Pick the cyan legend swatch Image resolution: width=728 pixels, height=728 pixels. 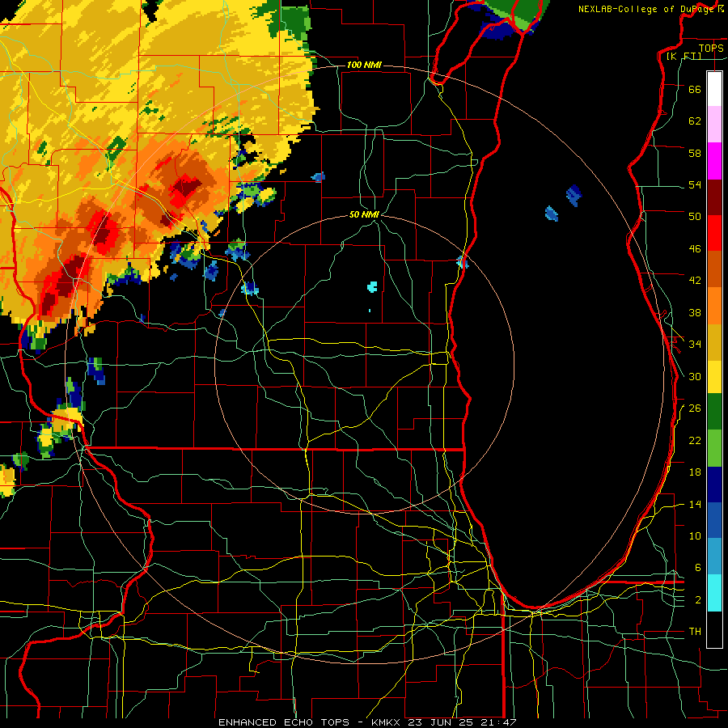point(714,593)
